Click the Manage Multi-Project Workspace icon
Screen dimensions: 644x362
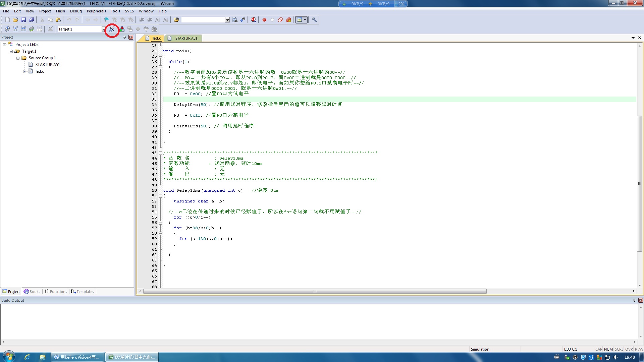[130, 29]
